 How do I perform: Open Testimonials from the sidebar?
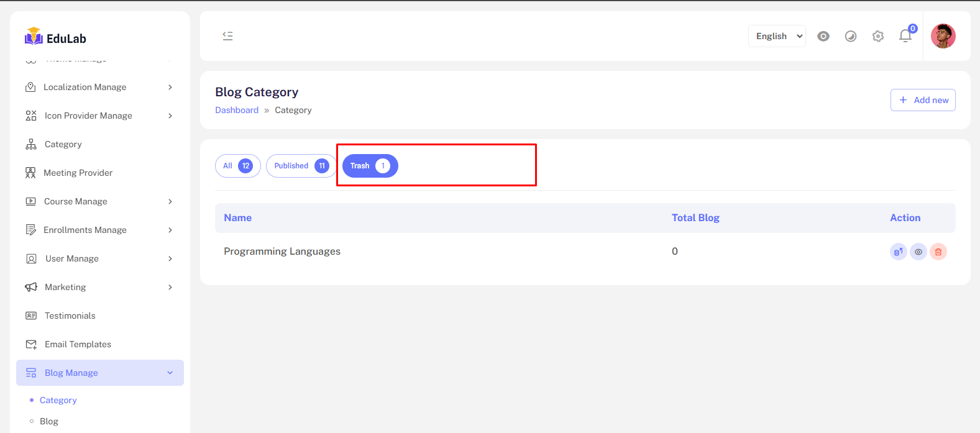pyautogui.click(x=70, y=316)
